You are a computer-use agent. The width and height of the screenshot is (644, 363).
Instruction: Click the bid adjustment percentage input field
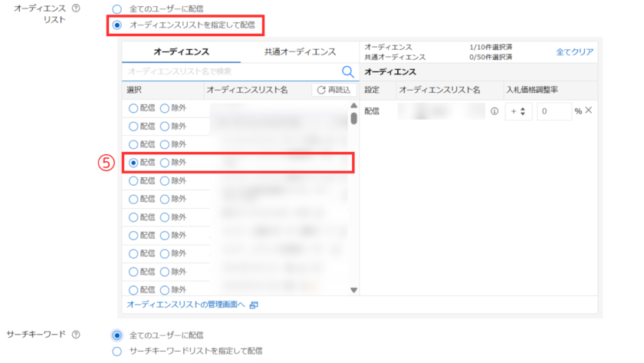[554, 111]
